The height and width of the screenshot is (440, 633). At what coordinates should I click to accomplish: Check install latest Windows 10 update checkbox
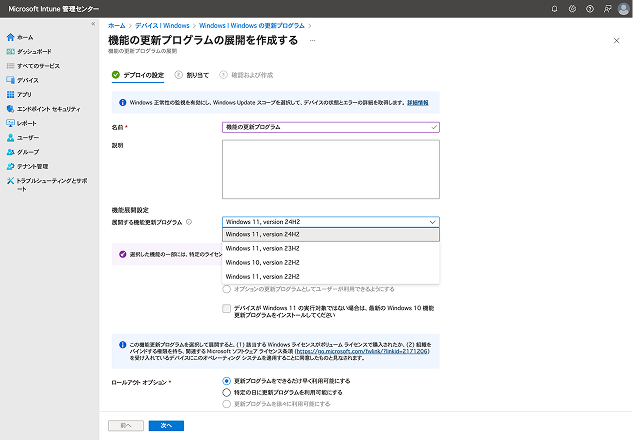226,308
